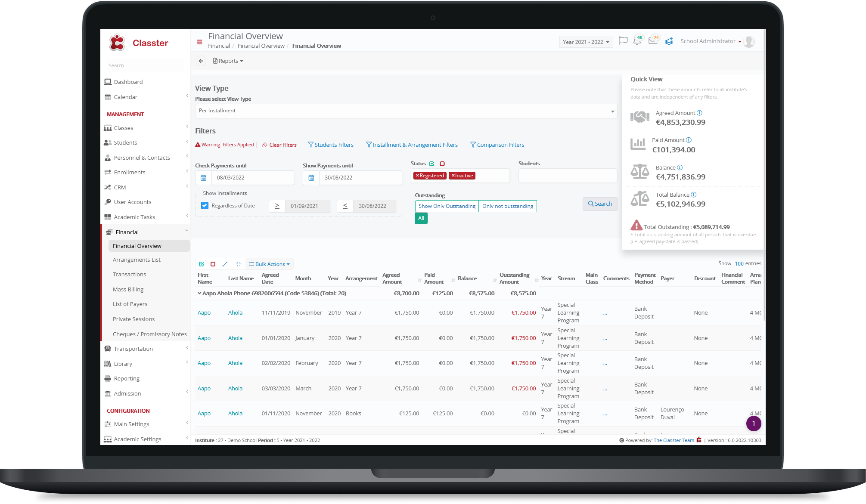Viewport: 866px width, 504px height.
Task: Select the All outstanding option
Action: click(x=421, y=218)
